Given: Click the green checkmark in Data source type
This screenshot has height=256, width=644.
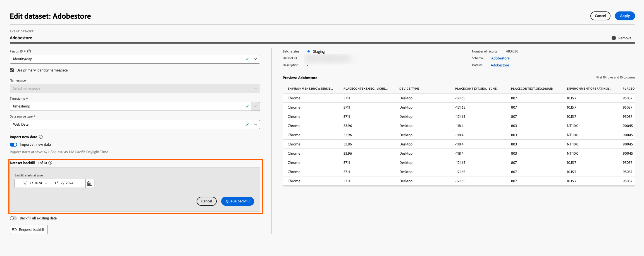Looking at the screenshot, I should point(247,124).
